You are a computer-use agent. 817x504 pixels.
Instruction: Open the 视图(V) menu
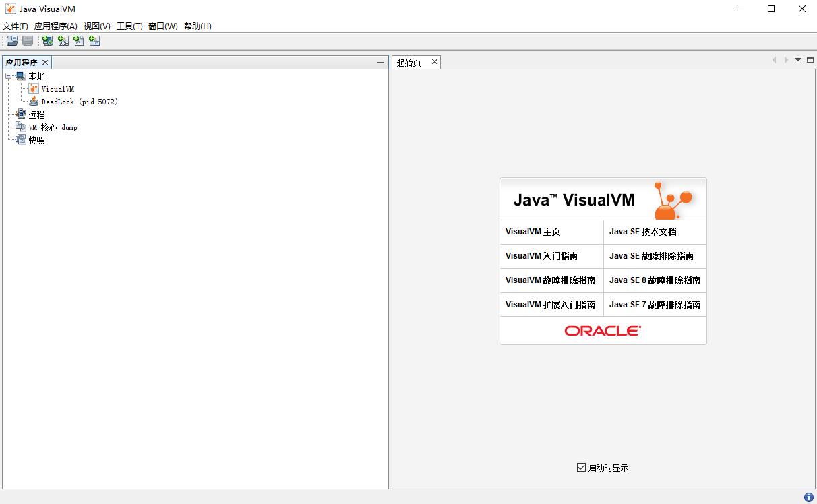tap(97, 26)
